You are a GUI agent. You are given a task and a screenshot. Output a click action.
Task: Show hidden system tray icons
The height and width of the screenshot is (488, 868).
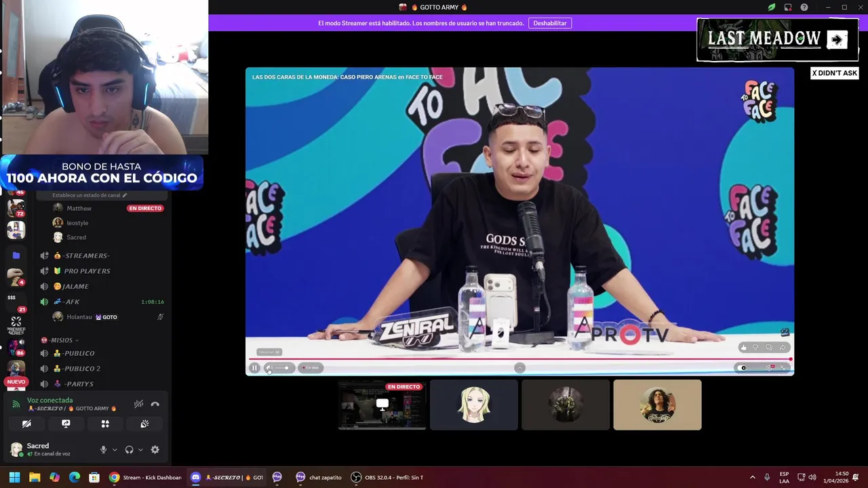[x=752, y=477]
